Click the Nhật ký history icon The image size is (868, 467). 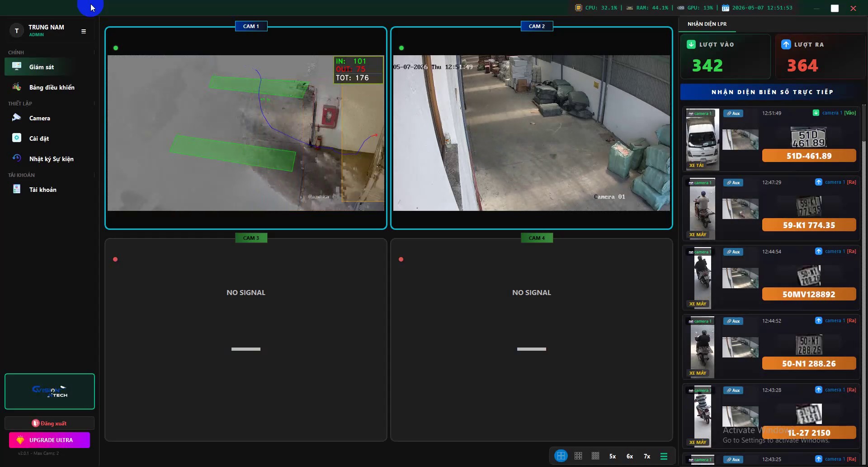(x=17, y=158)
